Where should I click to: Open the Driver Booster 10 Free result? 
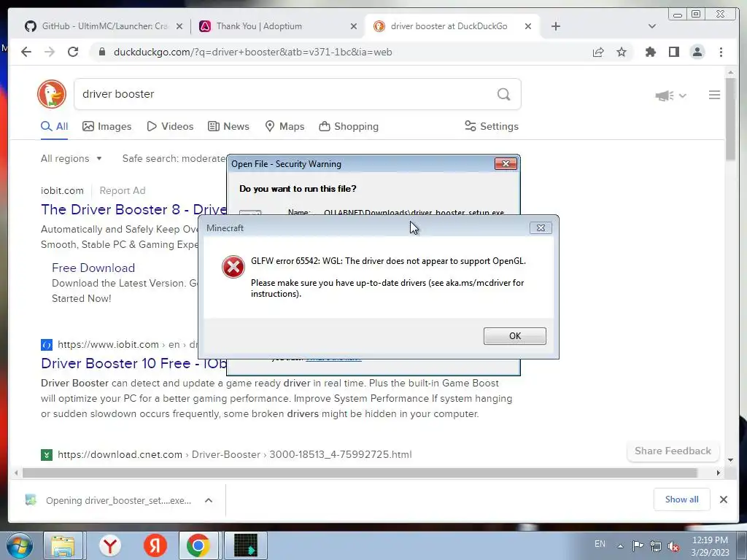tap(134, 363)
